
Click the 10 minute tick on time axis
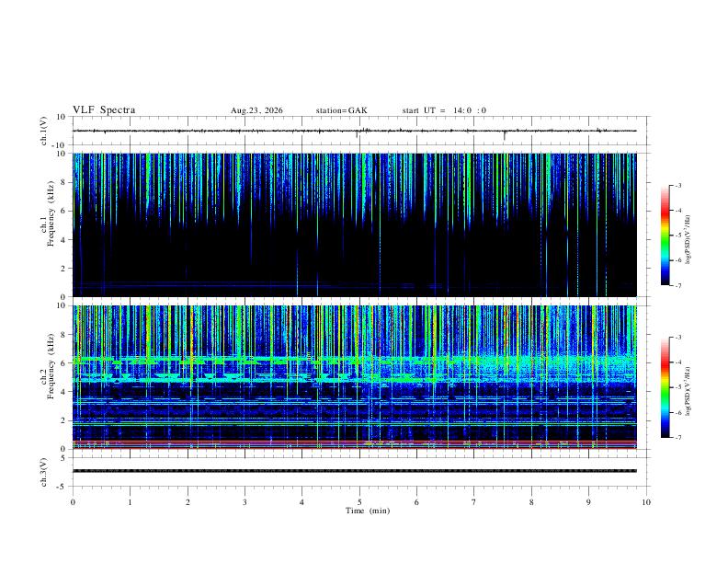[646, 502]
